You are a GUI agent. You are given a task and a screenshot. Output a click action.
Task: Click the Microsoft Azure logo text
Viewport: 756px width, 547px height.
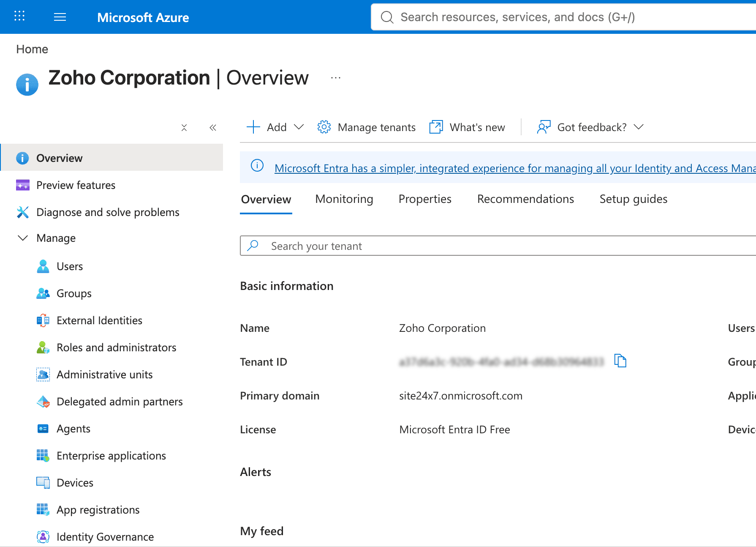[143, 17]
